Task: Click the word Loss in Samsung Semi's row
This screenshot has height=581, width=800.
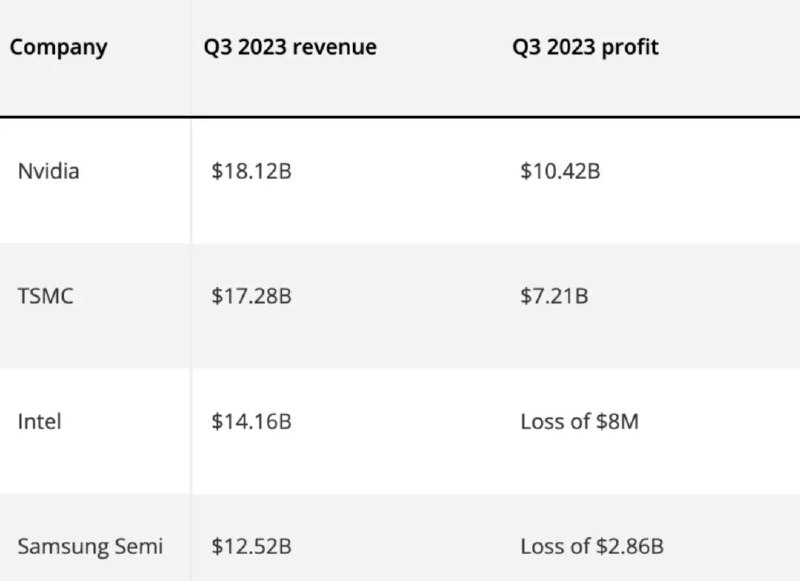Action: point(541,546)
